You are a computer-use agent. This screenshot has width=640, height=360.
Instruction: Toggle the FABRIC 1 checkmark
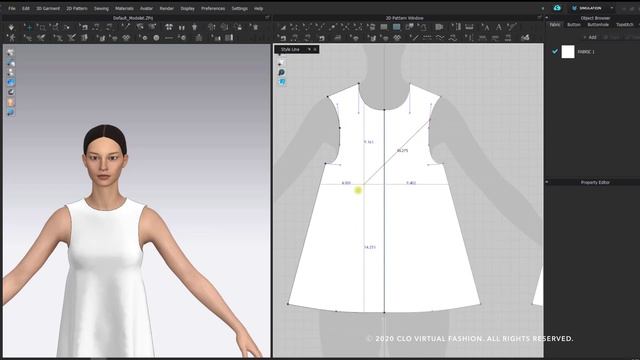[x=555, y=51]
